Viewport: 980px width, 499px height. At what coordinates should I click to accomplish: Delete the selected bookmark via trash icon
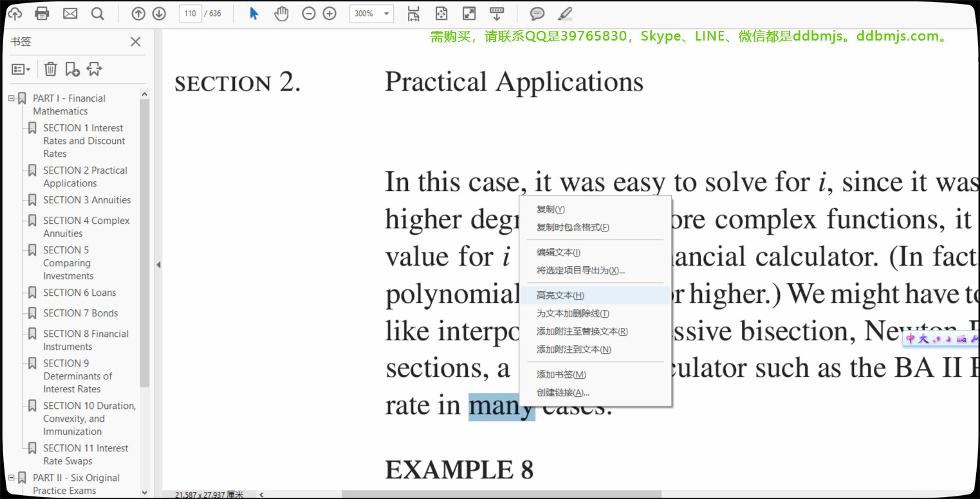pyautogui.click(x=50, y=69)
